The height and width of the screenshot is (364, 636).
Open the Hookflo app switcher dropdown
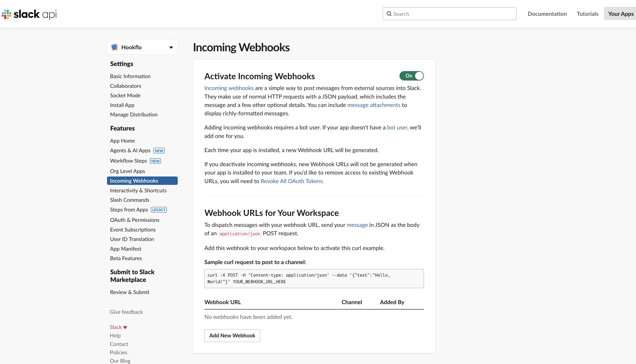pyautogui.click(x=171, y=47)
